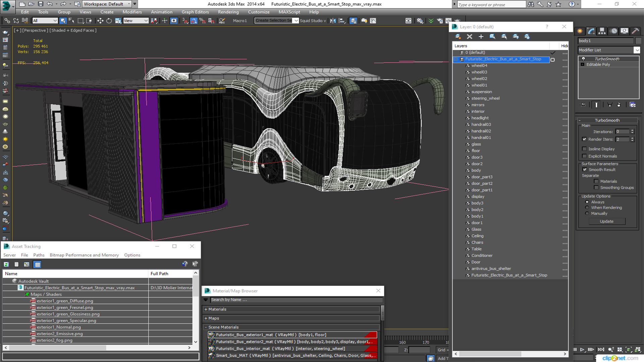644x362 pixels.
Task: Open the Hierarchy command panel tab
Action: tap(602, 31)
